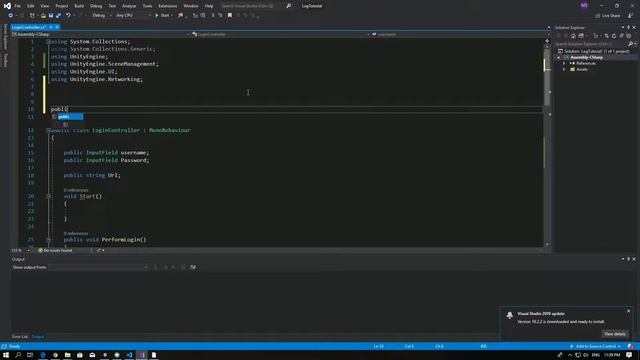Click the Navigate Backward toolbar icon

pos(10,16)
